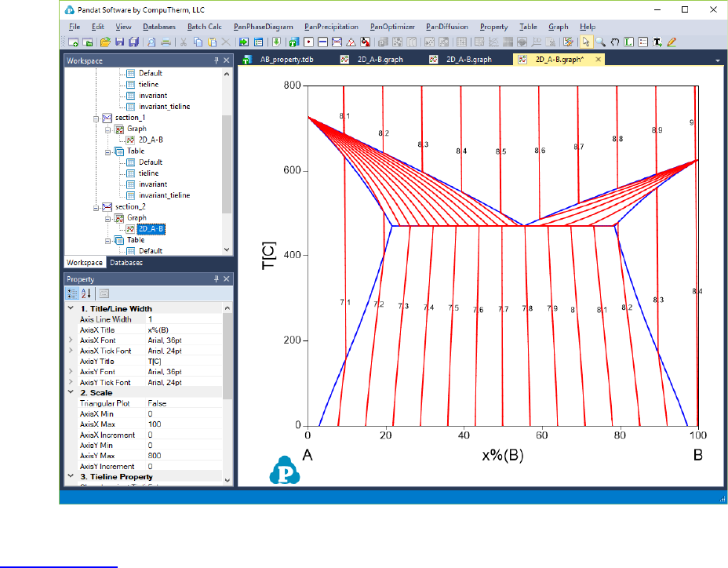Screen dimensions: 728x568
Task: Click the green download arrow toolbar icon
Action: pos(276,42)
